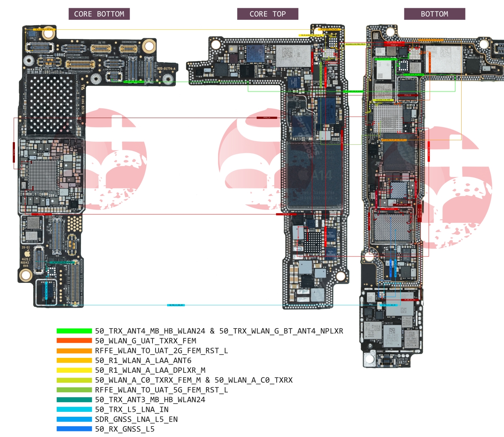The height and width of the screenshot is (437, 504).
Task: Select legend text 50_R1_WLAN_A_LAA_DPLXR_M
Action: pyautogui.click(x=150, y=370)
